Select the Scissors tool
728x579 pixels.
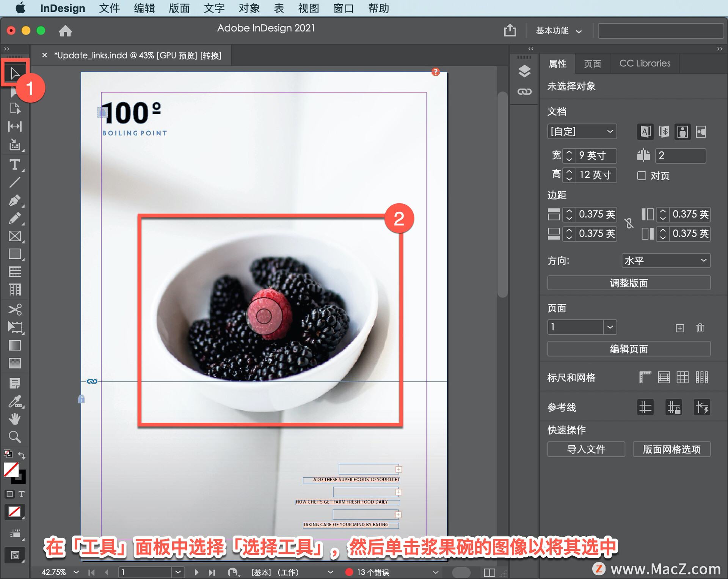click(15, 310)
